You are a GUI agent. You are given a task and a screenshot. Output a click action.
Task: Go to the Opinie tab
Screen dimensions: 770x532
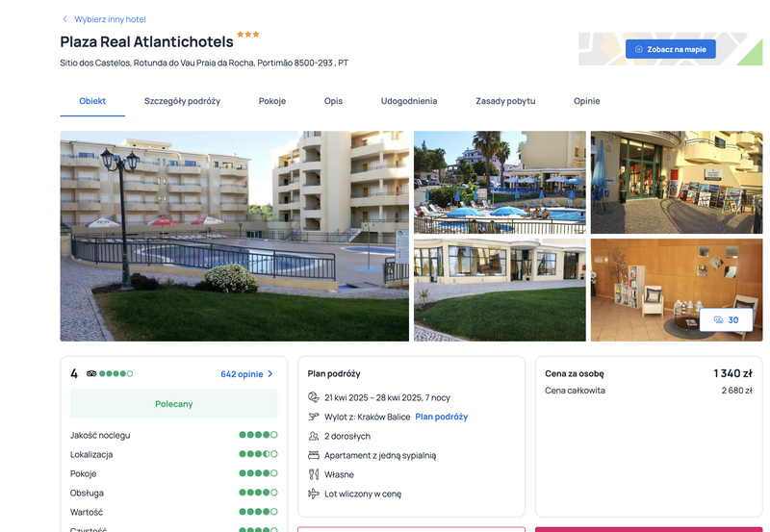click(x=587, y=101)
